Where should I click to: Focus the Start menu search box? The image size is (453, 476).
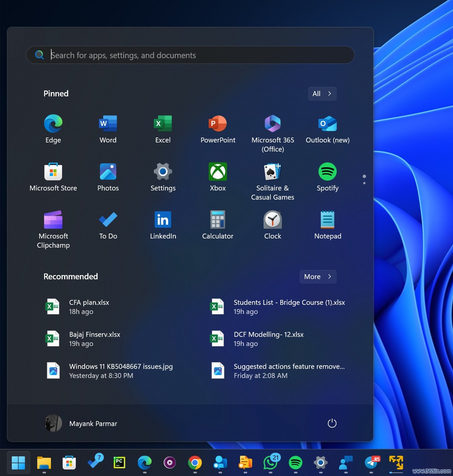[190, 55]
